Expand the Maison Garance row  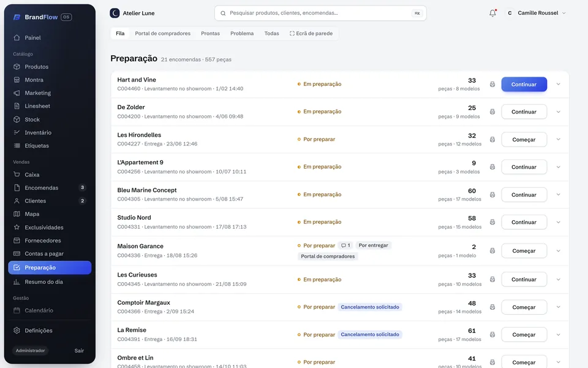(x=559, y=251)
